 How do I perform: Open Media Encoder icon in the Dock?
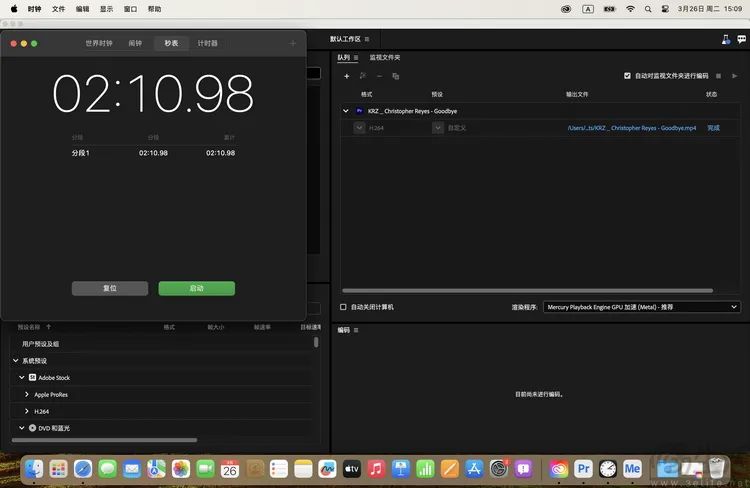(x=632, y=468)
